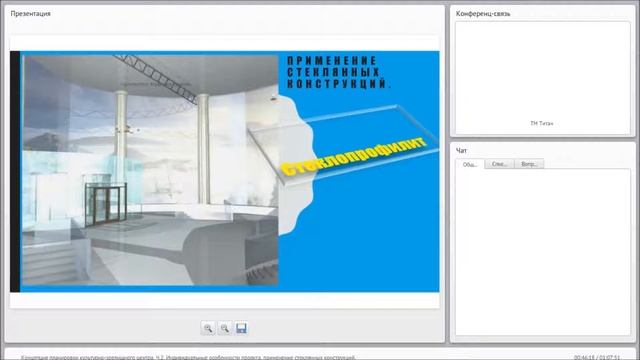
Task: Click the floppy disk save icon
Action: point(241,328)
